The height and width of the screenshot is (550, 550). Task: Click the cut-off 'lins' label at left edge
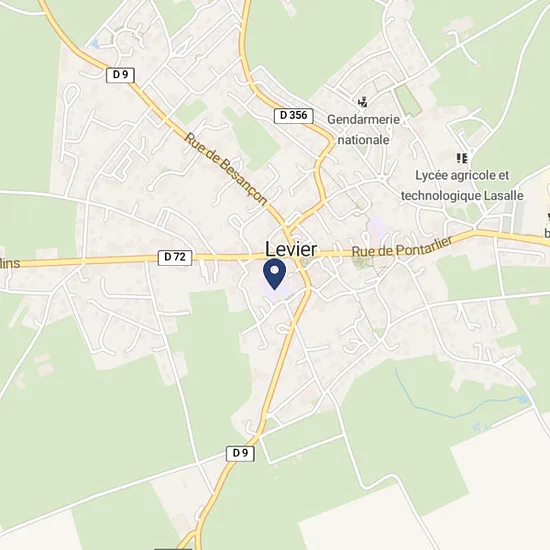pyautogui.click(x=10, y=264)
